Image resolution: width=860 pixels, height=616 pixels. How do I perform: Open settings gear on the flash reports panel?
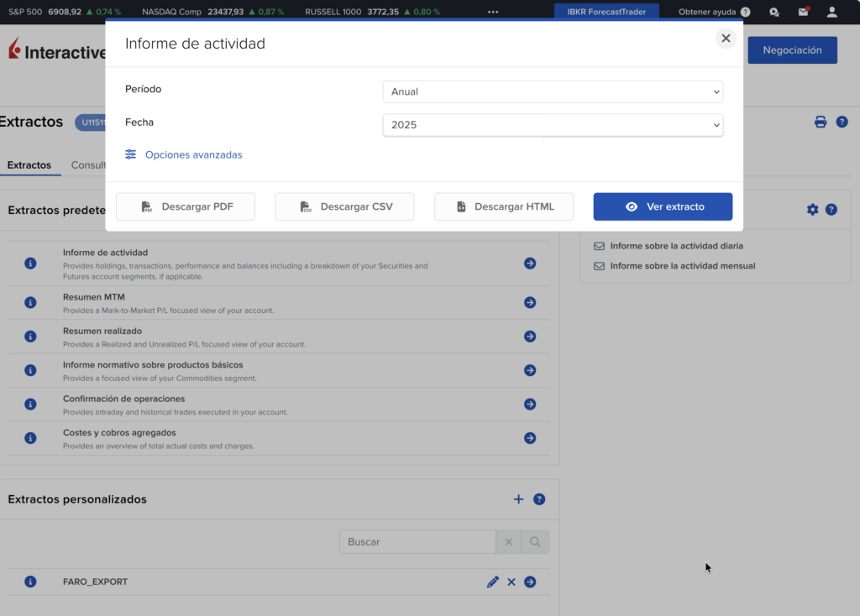click(812, 210)
